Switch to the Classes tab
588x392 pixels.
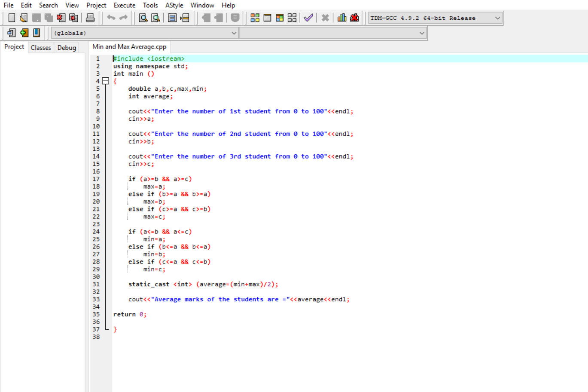(x=41, y=48)
